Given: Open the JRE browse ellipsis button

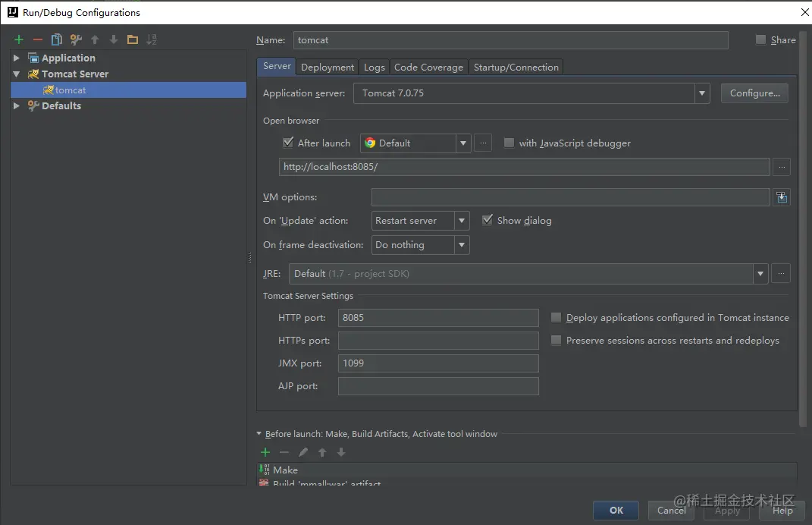Looking at the screenshot, I should pos(781,274).
